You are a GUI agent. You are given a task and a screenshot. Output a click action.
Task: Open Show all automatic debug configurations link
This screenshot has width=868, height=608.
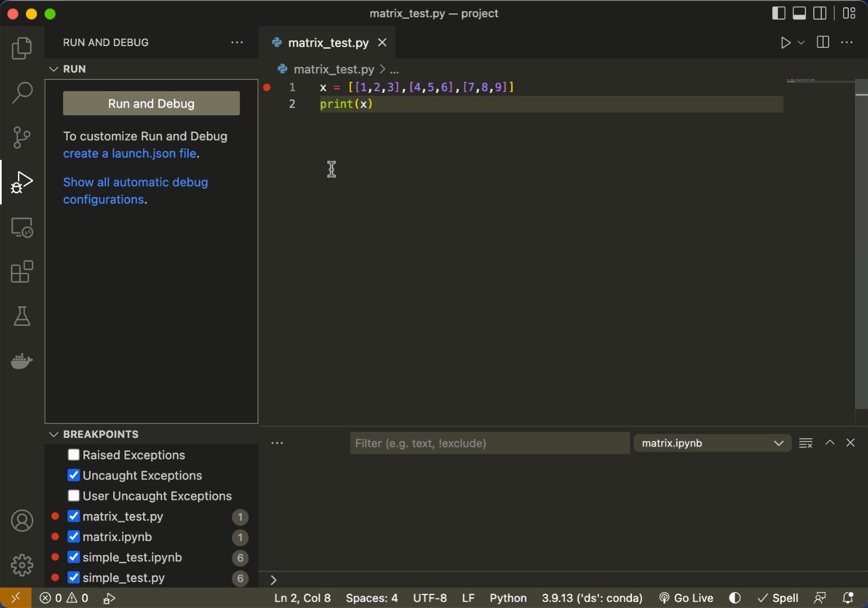pyautogui.click(x=135, y=191)
